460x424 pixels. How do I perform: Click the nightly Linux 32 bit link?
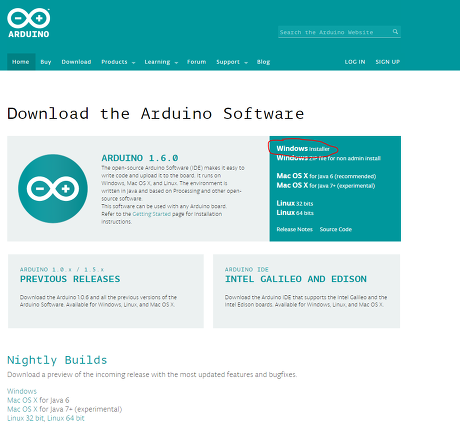(25, 418)
